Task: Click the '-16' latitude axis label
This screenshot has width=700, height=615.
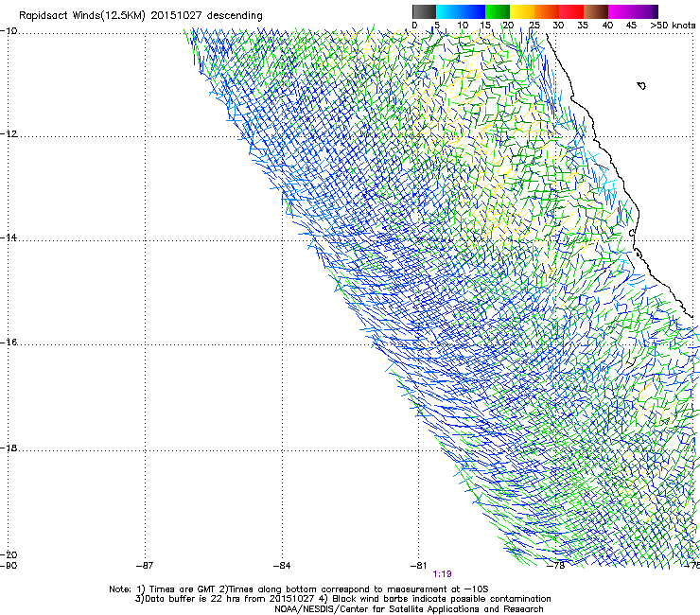Action: point(9,343)
